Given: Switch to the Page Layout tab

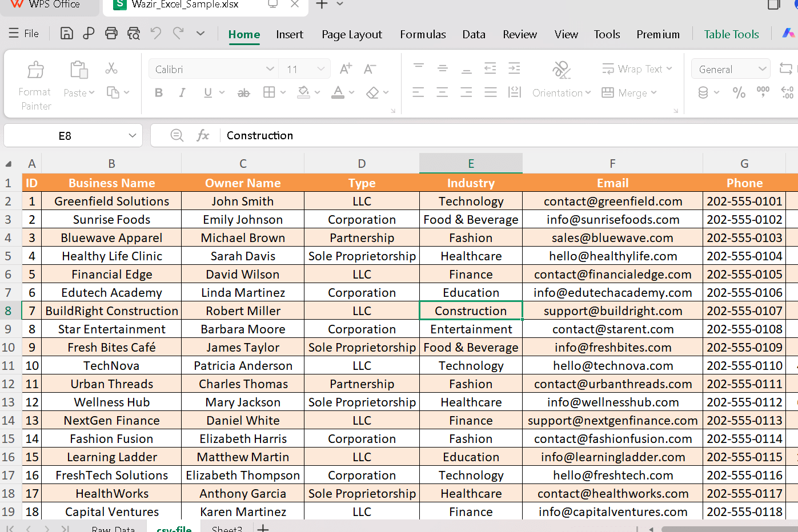Looking at the screenshot, I should pos(352,34).
